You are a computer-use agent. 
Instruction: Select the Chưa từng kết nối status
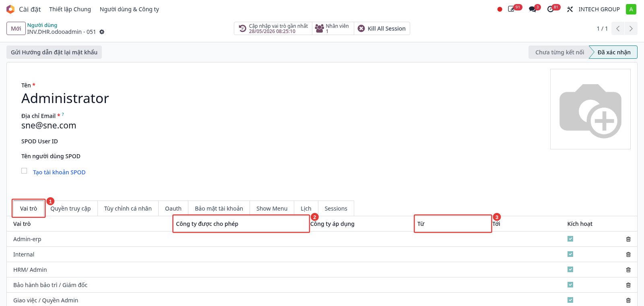[559, 52]
